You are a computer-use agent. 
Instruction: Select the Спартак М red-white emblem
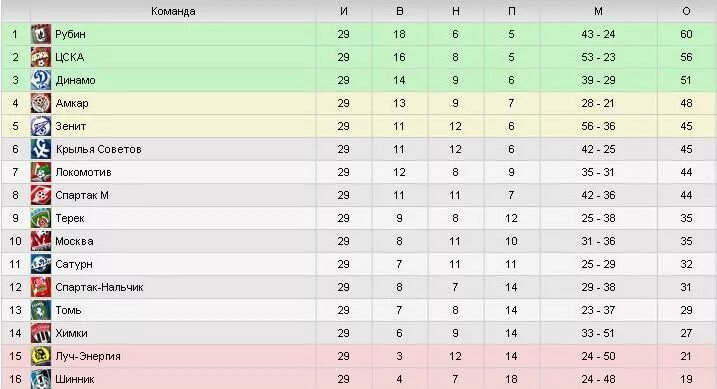pos(41,195)
